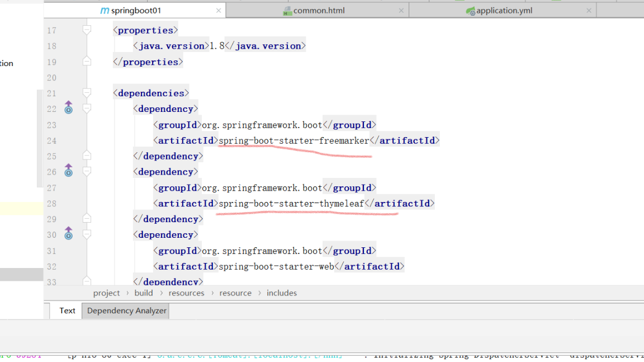The width and height of the screenshot is (644, 362).
Task: Click the includes breadcrumb
Action: tap(282, 293)
